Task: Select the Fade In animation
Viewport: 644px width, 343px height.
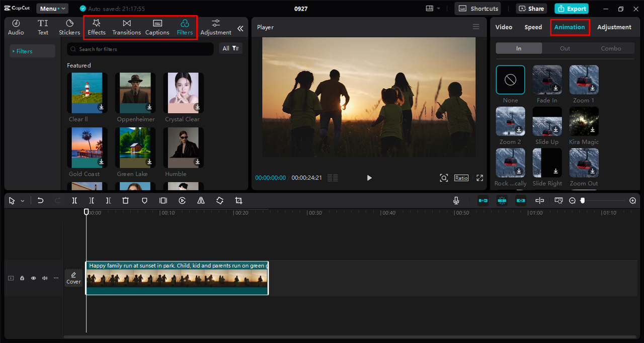Action: [x=547, y=80]
